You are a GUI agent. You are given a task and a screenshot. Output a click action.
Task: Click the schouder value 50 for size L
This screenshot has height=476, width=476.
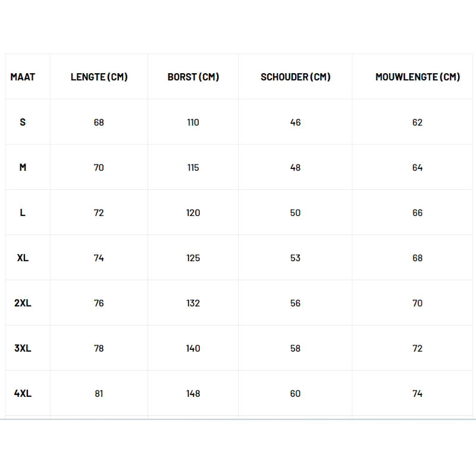(295, 212)
